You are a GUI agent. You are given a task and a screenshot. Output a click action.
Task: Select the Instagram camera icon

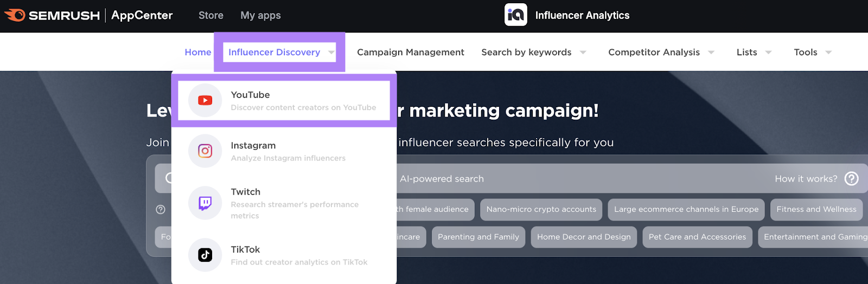coord(205,151)
